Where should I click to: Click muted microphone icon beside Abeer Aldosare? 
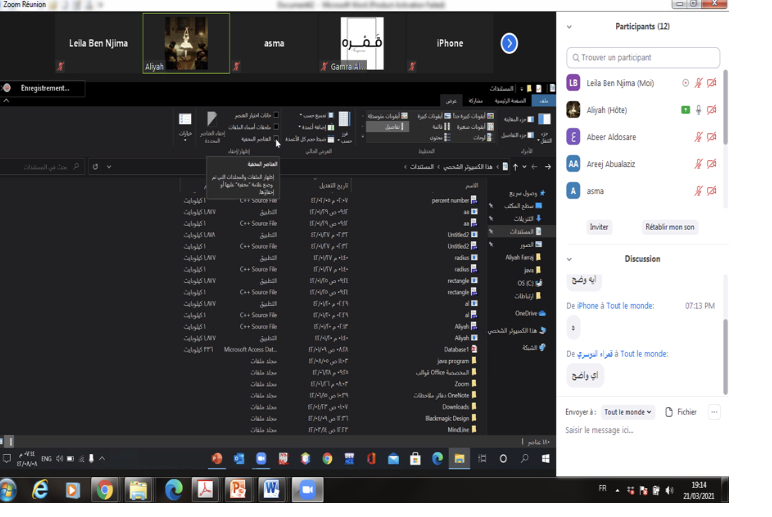pos(698,137)
